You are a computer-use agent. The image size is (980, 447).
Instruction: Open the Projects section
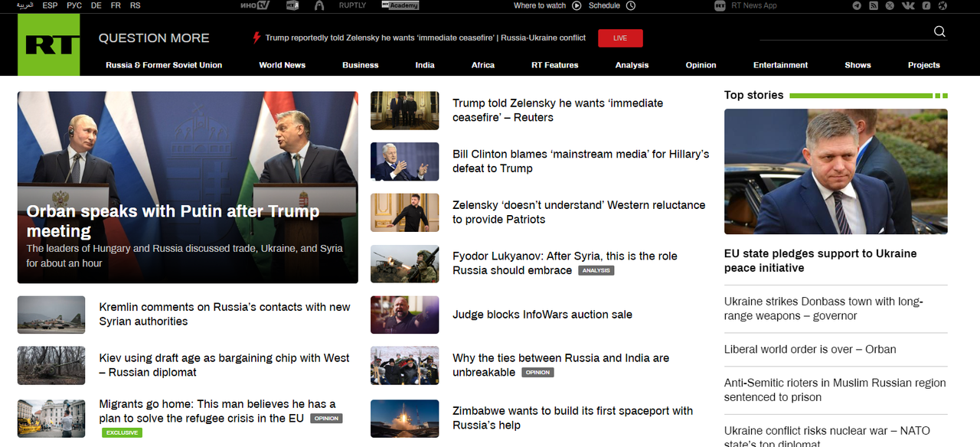click(x=924, y=65)
